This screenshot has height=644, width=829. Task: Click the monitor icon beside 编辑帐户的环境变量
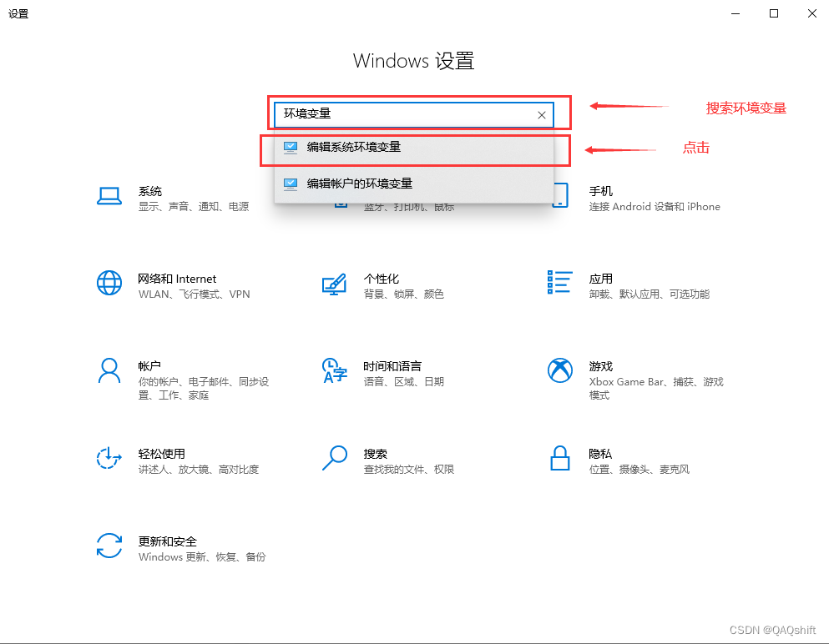point(291,184)
